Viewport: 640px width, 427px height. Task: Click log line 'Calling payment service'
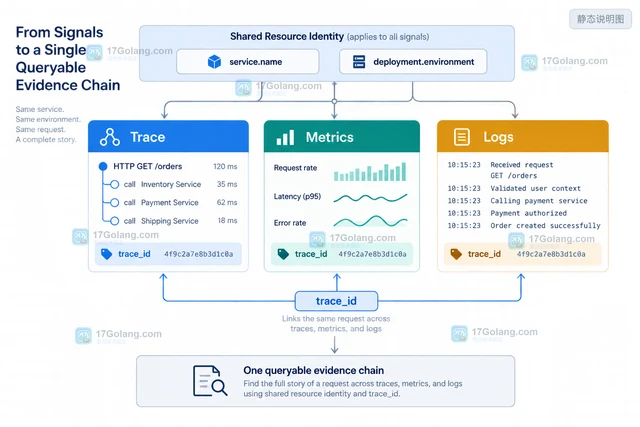(x=539, y=201)
